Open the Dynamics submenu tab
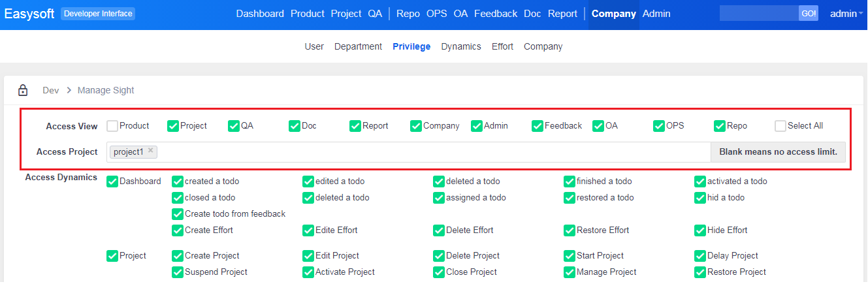Viewport: 868px width, 284px height. tap(461, 46)
